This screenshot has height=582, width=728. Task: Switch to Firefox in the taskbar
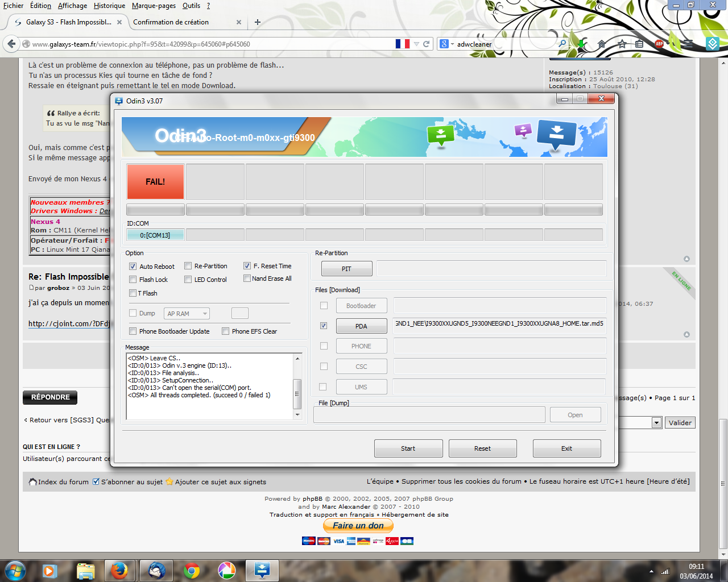click(x=119, y=570)
